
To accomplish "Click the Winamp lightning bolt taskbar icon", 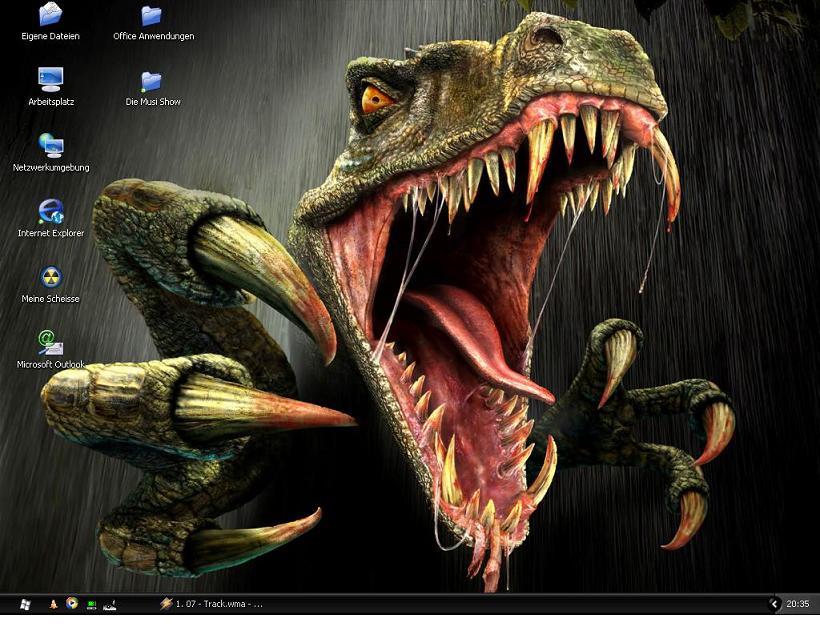I will [166, 604].
